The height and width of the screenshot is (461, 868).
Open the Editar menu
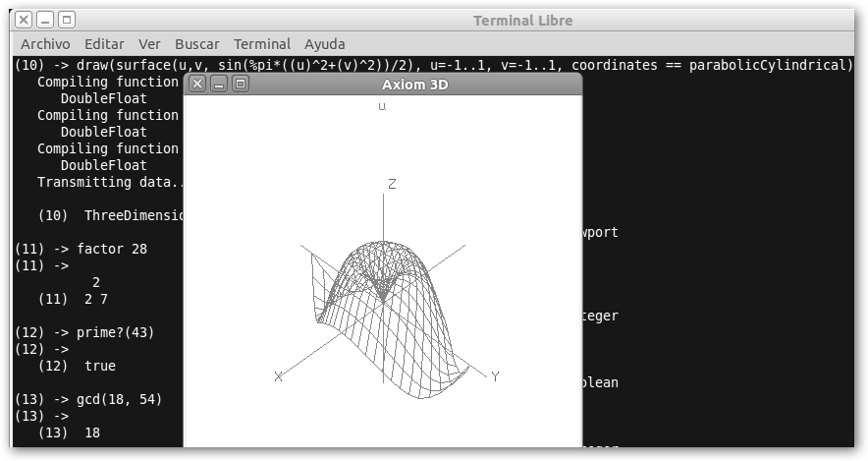[x=104, y=44]
